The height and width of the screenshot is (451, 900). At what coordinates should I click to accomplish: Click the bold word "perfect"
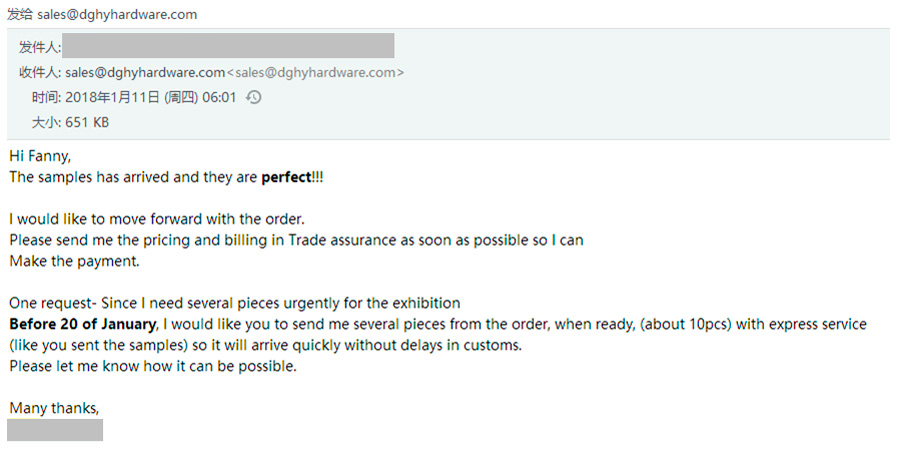click(x=286, y=177)
